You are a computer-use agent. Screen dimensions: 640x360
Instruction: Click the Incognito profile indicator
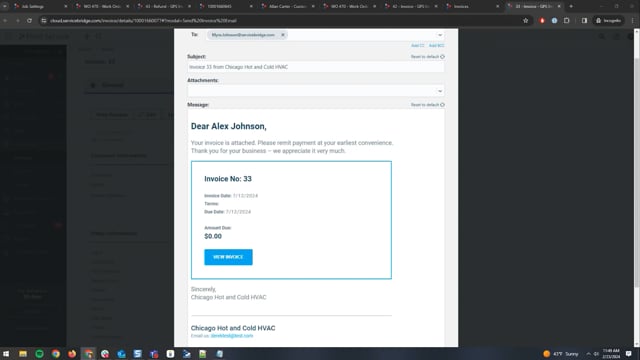[x=609, y=20]
